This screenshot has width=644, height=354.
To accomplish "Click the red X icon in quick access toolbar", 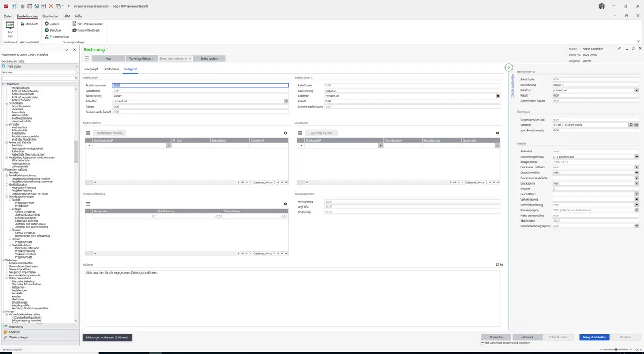I will (x=50, y=6).
